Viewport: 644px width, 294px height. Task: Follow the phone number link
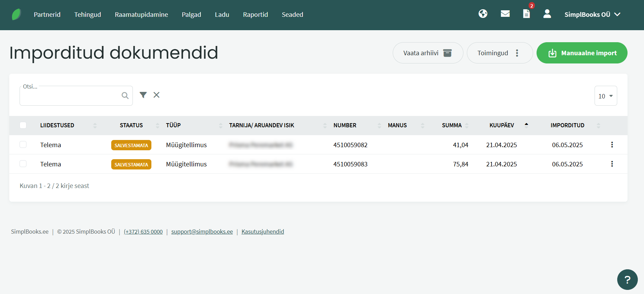click(x=143, y=232)
